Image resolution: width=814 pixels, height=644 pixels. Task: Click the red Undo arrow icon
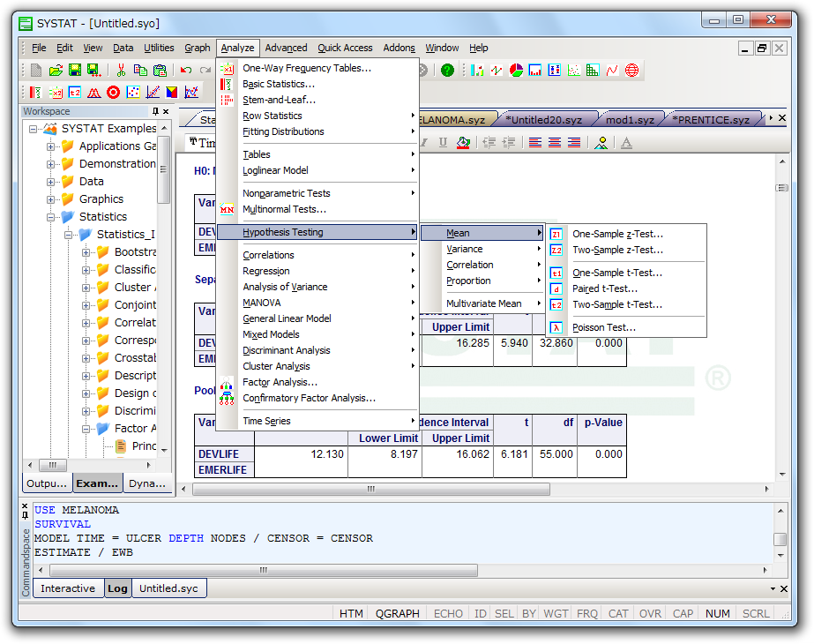click(186, 70)
